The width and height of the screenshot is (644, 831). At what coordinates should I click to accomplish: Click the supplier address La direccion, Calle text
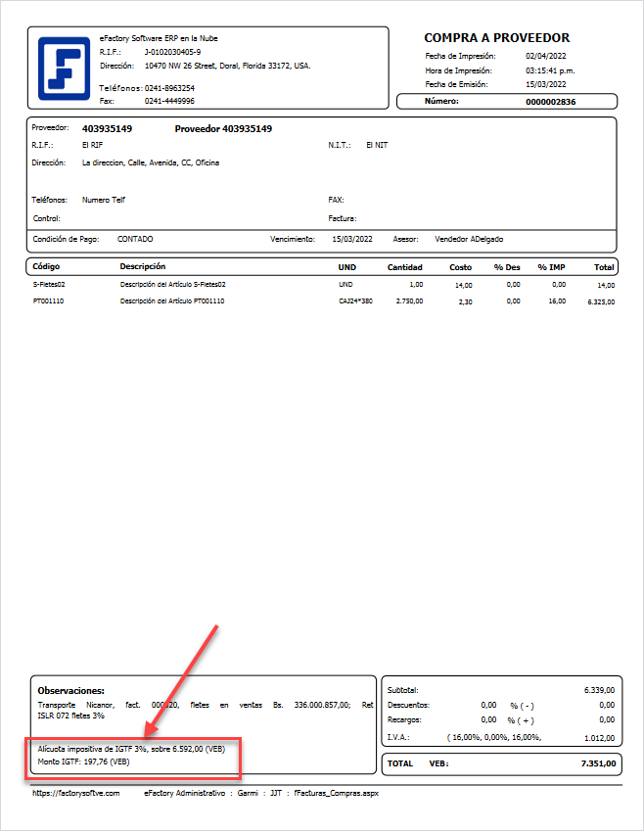[151, 162]
